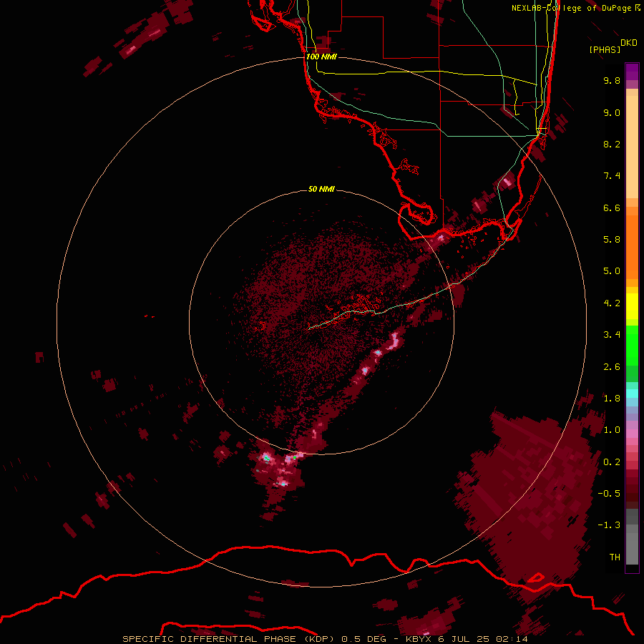
Task: Click the KBYX station ID in the caption
Action: 419,639
